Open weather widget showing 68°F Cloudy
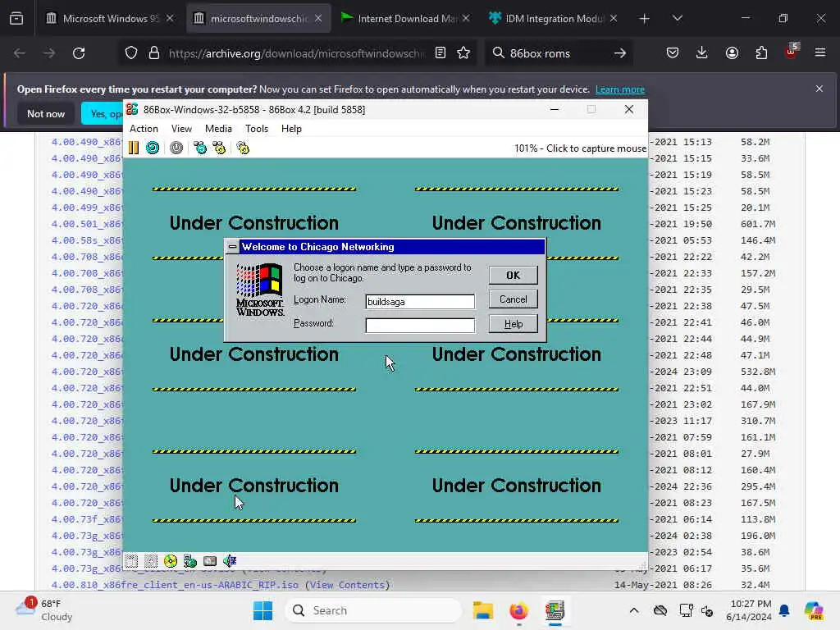The image size is (840, 630). [44, 610]
